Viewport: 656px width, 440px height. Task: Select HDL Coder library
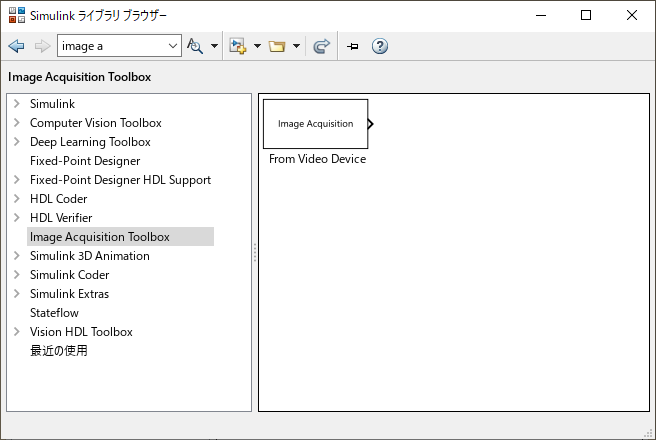59,199
